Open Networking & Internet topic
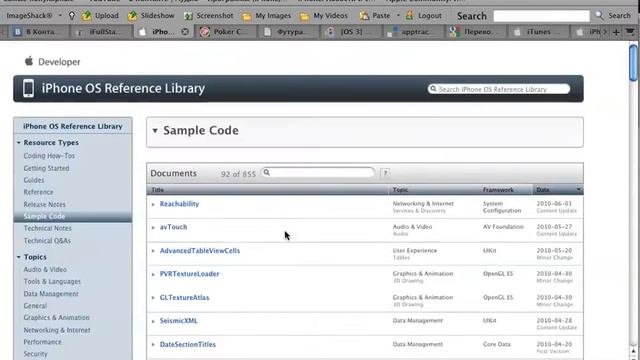 click(57, 330)
